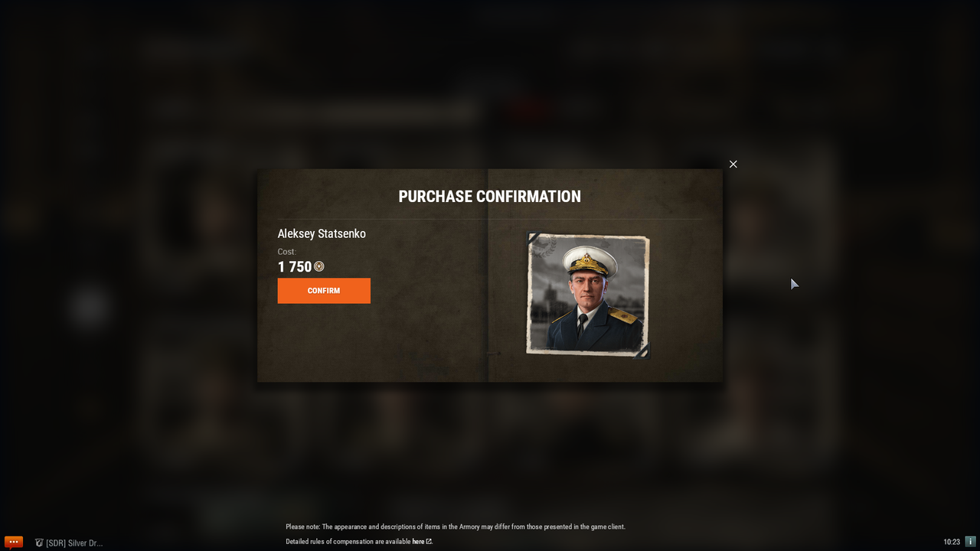Click the clan emblem icon before [SDR]

(39, 543)
